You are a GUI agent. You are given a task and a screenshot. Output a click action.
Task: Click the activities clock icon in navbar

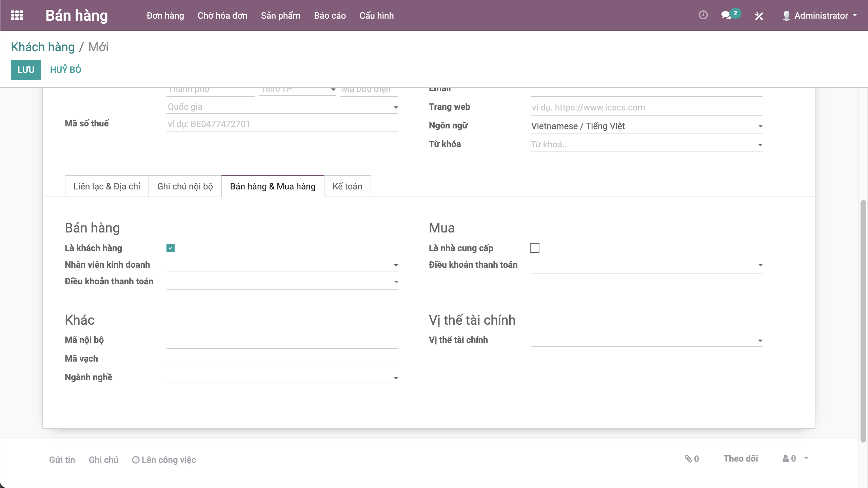pyautogui.click(x=703, y=15)
